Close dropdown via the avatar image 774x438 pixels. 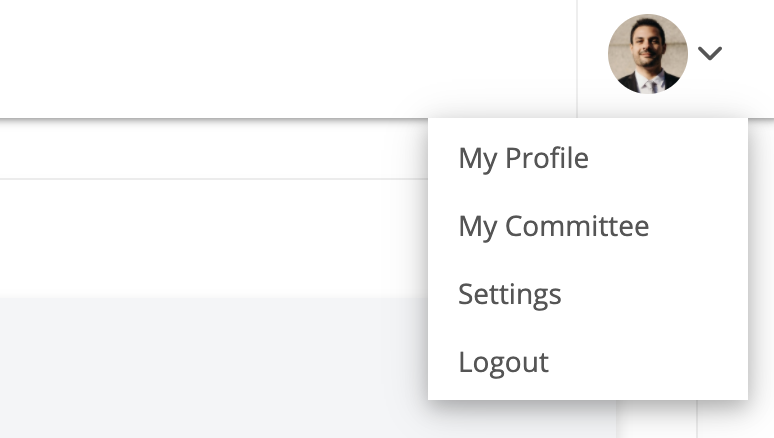click(648, 54)
